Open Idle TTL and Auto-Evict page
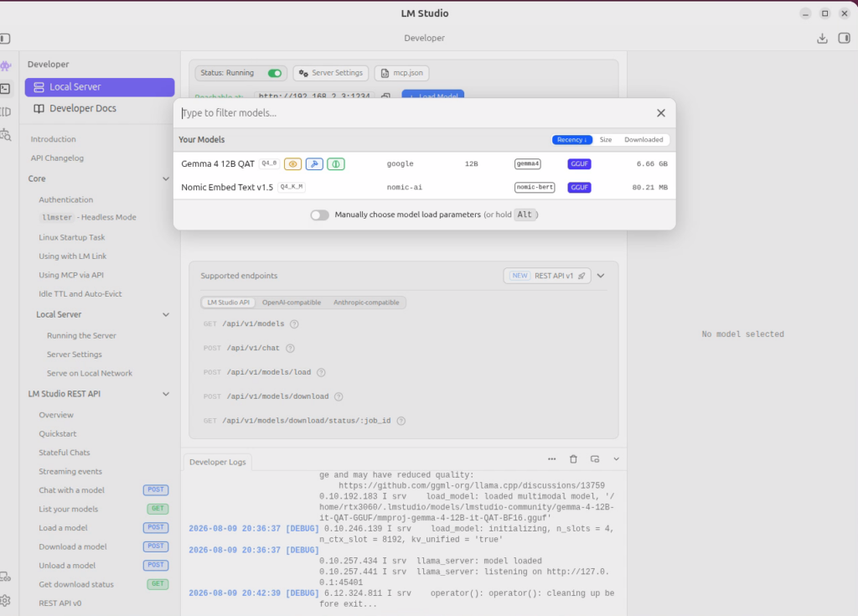The height and width of the screenshot is (616, 858). tap(80, 294)
